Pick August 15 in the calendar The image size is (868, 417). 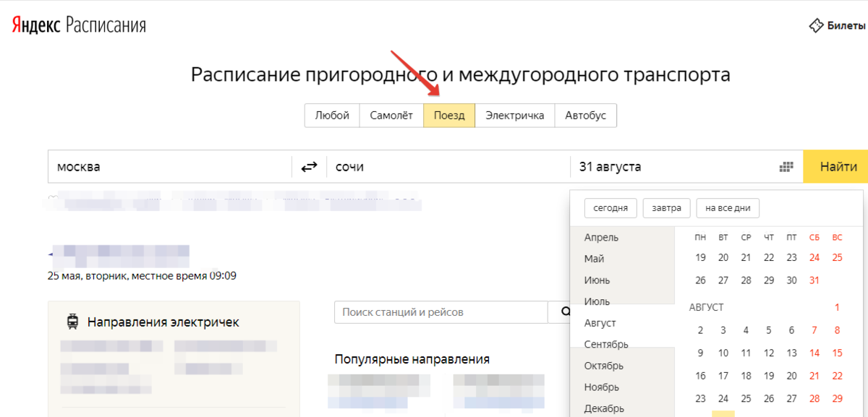838,353
